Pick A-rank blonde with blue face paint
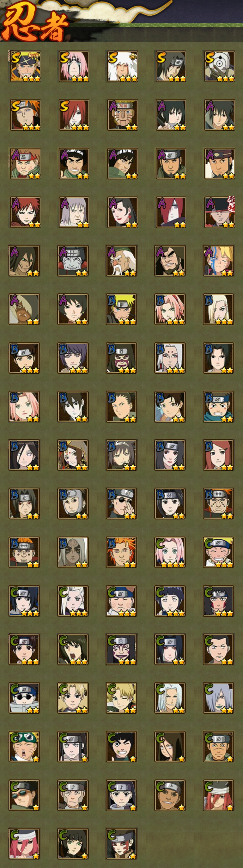Viewport: 243px width, 868px height. tap(219, 261)
